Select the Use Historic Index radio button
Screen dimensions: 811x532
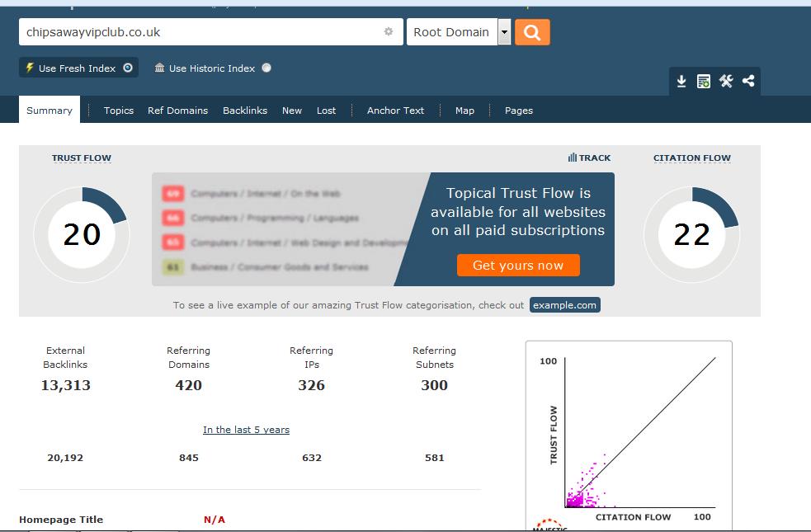click(x=266, y=68)
